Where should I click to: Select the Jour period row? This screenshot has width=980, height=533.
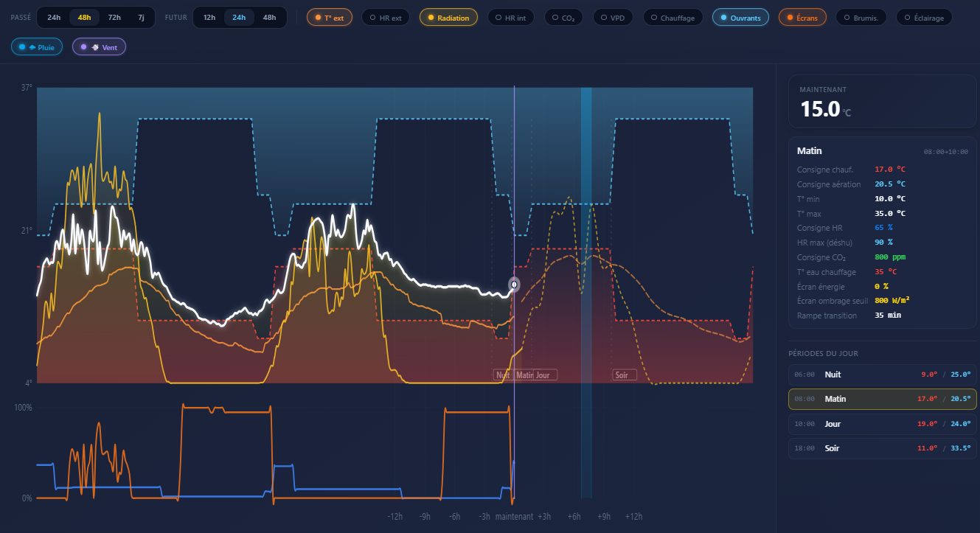tap(882, 424)
